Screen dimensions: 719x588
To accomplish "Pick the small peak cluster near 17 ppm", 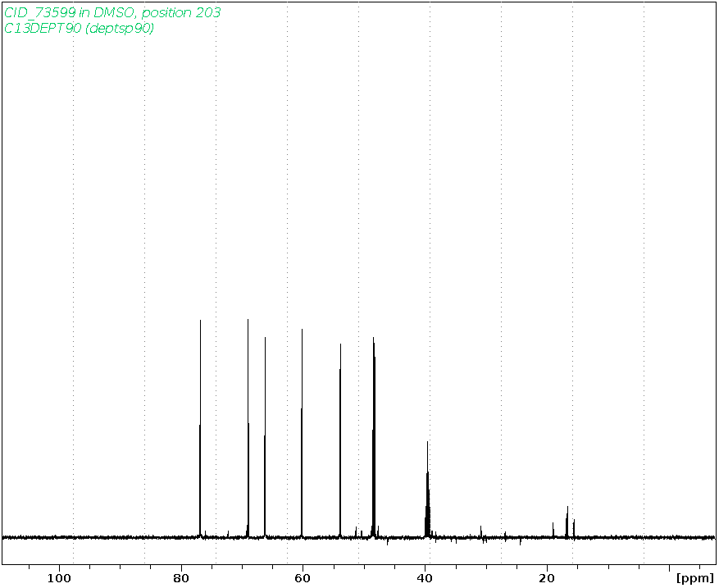I will [x=567, y=522].
